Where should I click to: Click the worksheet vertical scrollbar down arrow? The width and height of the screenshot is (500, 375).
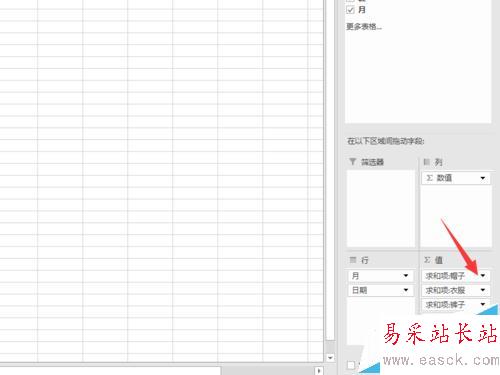[x=330, y=358]
